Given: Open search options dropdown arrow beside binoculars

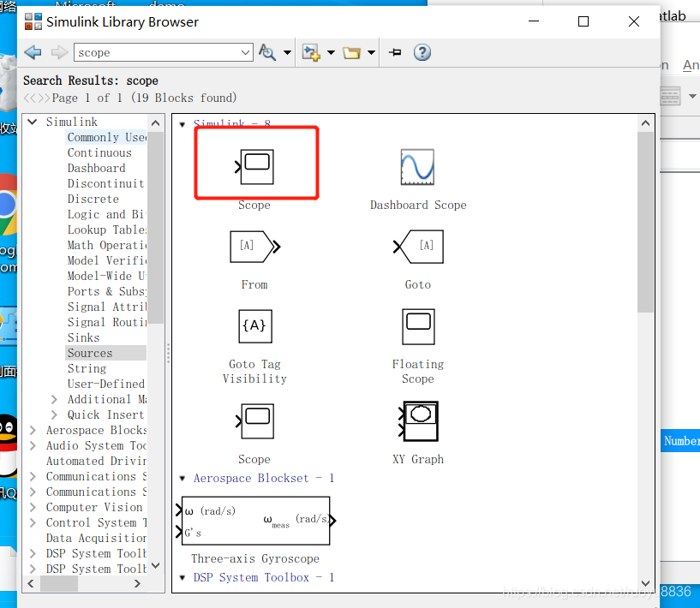Looking at the screenshot, I should (288, 52).
